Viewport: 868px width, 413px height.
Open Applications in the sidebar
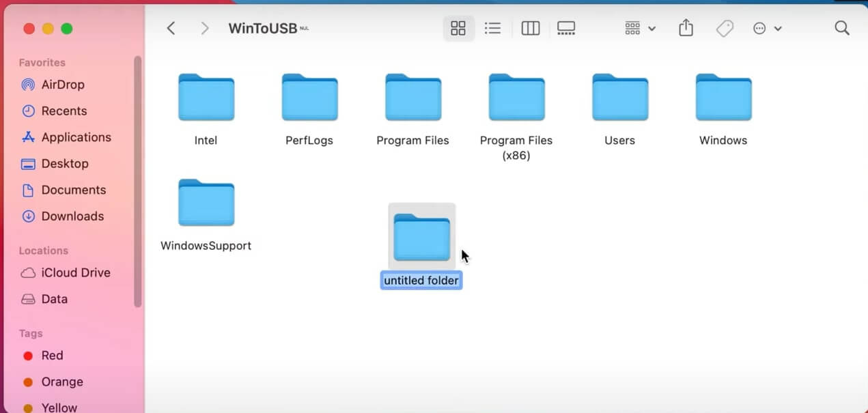tap(66, 137)
